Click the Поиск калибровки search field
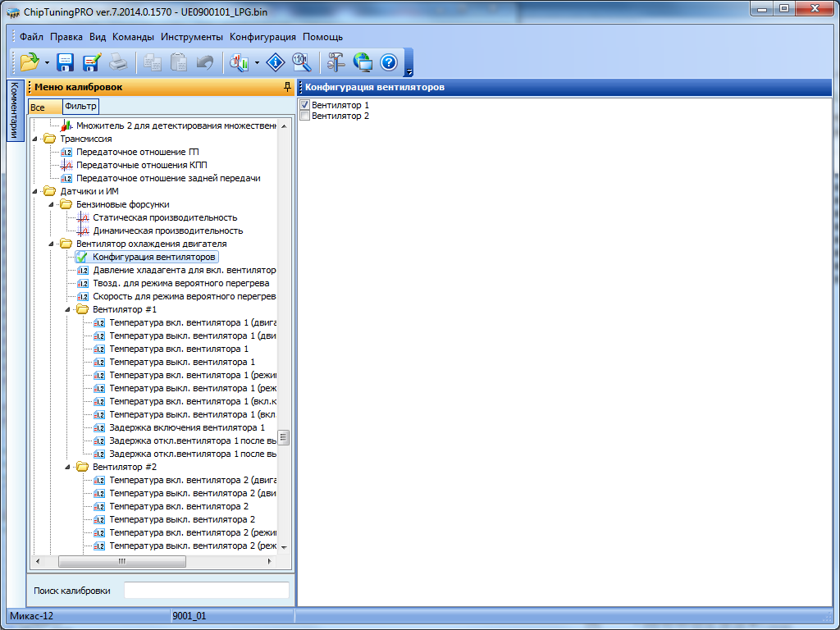Image resolution: width=840 pixels, height=630 pixels. (206, 591)
